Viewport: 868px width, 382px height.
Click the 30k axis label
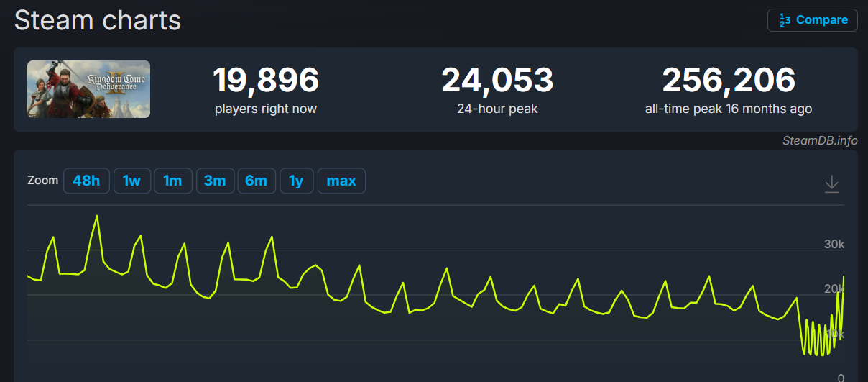tap(834, 245)
